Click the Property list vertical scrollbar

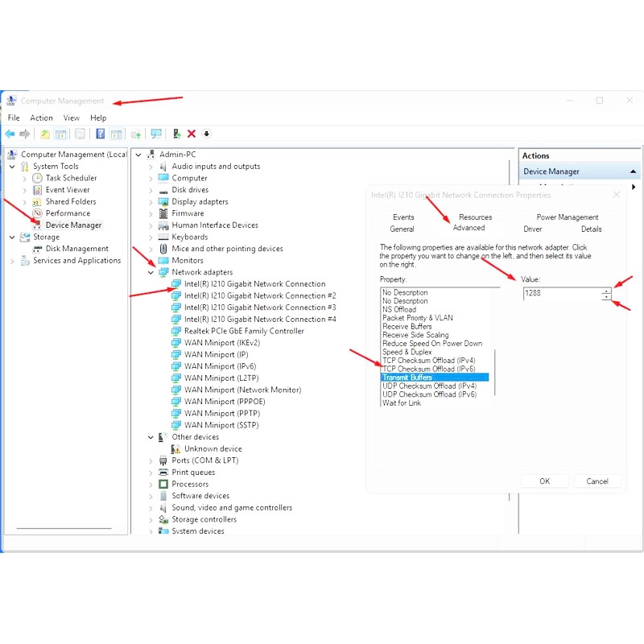coord(495,373)
